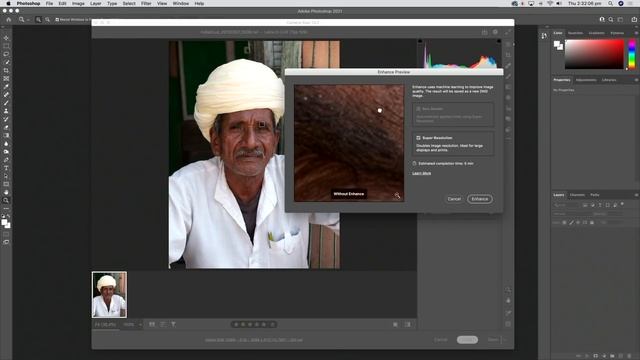Open Spotlight search in menu bar
640x360 pixels.
610,3
